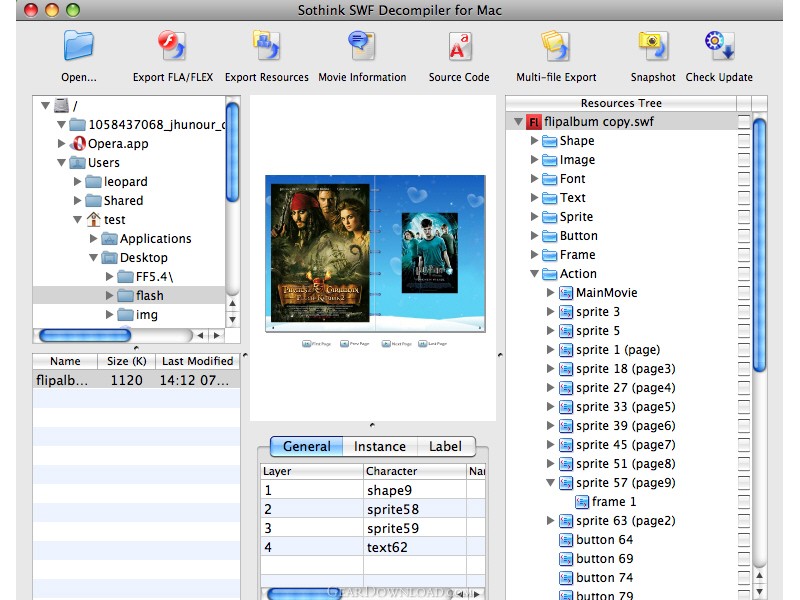The width and height of the screenshot is (800, 600).
Task: Check the Image resource checkbox
Action: [x=743, y=160]
